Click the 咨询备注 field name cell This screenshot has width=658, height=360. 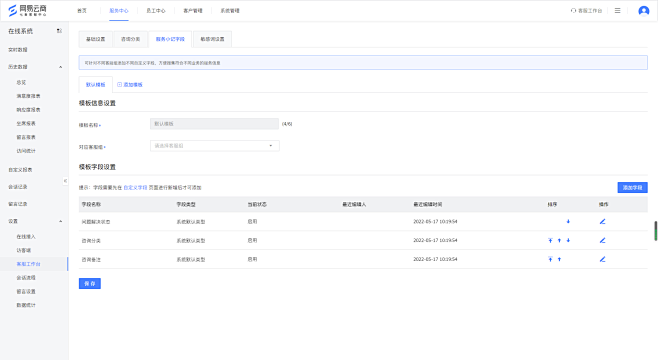[91, 260]
